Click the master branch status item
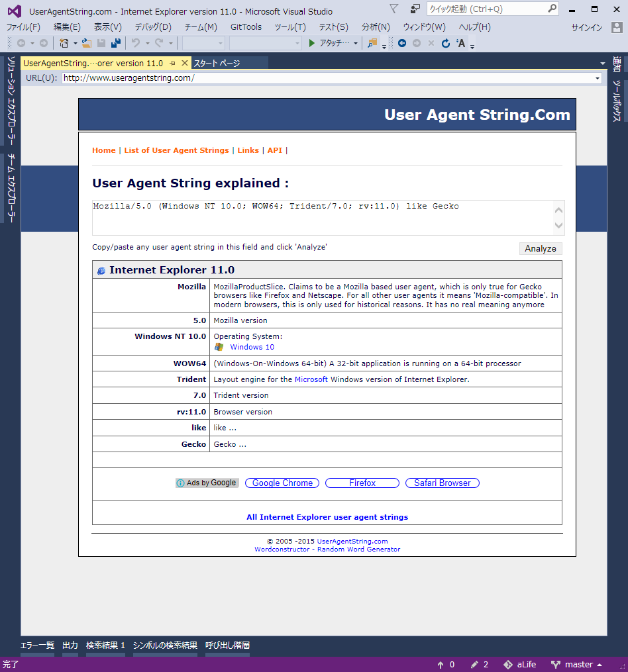 [x=576, y=664]
